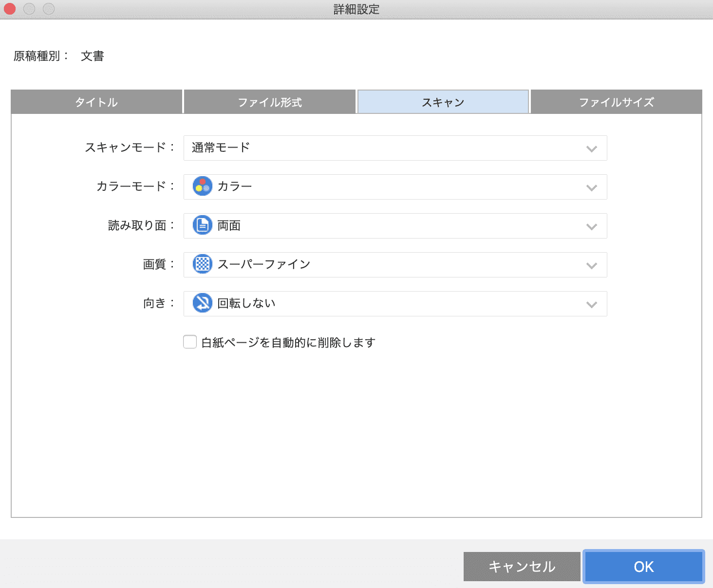The image size is (713, 588).
Task: Switch to the ファイル形式 tab
Action: (270, 102)
